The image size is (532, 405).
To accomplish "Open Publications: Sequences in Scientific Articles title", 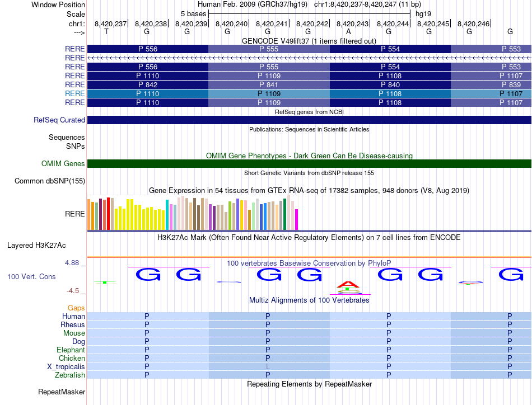I will coord(309,129).
